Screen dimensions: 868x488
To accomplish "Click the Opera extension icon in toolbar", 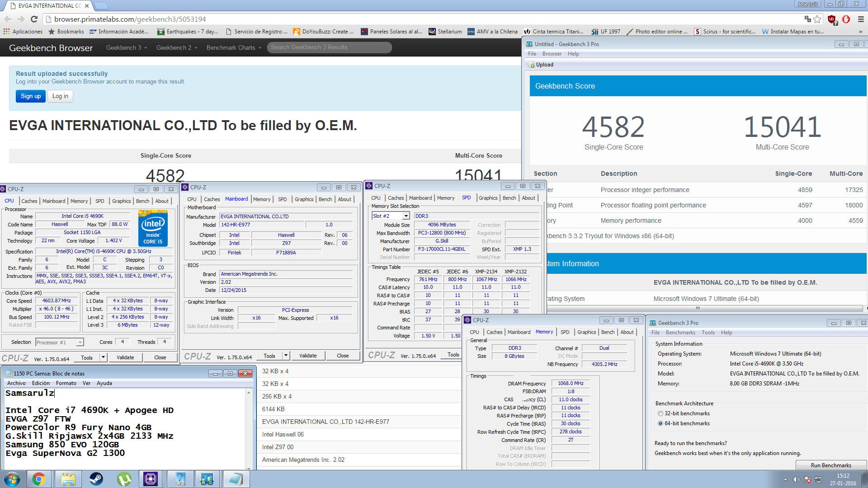I will click(x=846, y=19).
